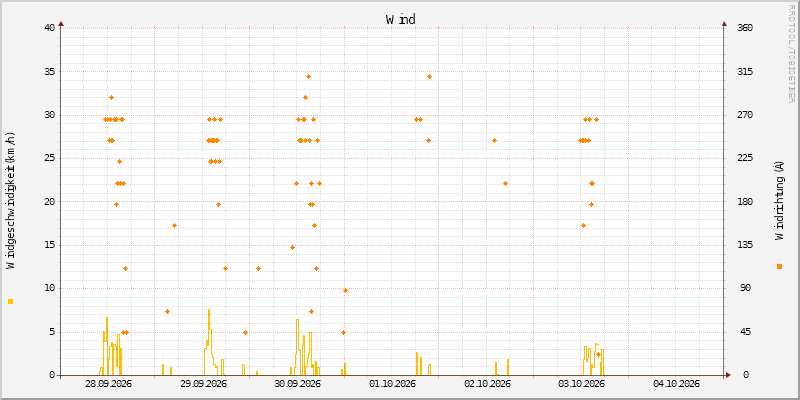Click the left axis value 20
This screenshot has width=800, height=400.
pyautogui.click(x=49, y=202)
